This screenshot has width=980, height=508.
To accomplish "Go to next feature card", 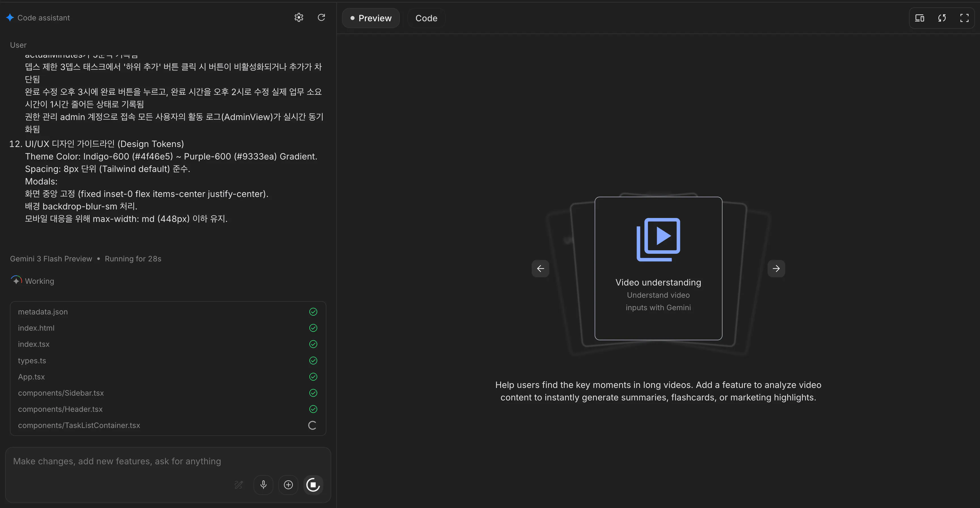I will coord(776,268).
